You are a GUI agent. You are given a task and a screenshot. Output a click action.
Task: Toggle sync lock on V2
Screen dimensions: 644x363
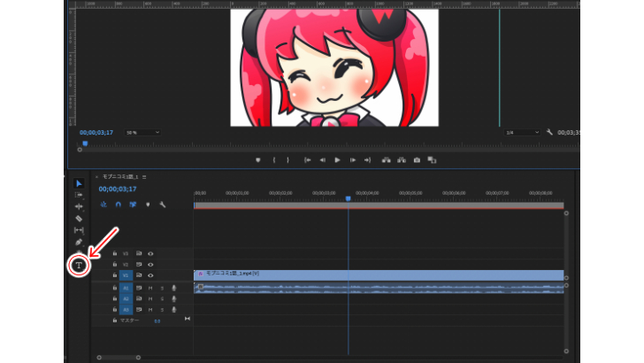pos(139,265)
